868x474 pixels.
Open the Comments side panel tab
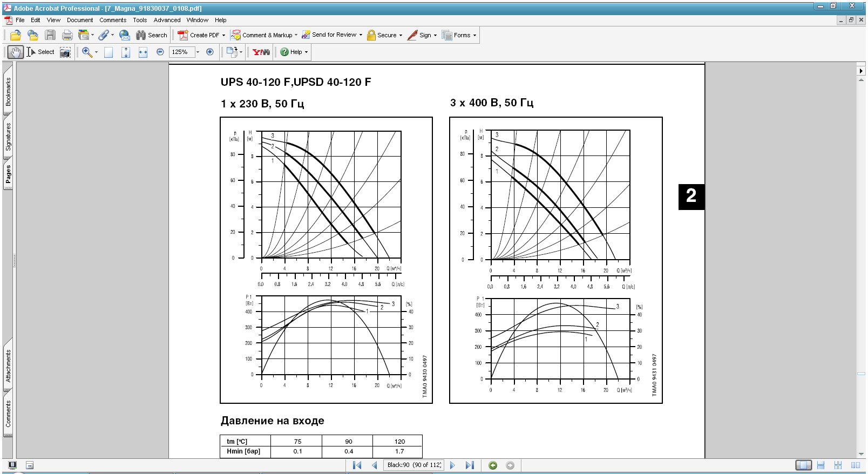point(8,414)
